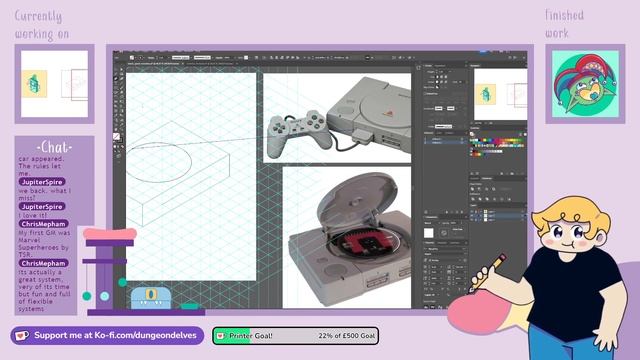Viewport: 640px width, 360px height.
Task: Open the OpenType tab
Action: tap(455, 243)
